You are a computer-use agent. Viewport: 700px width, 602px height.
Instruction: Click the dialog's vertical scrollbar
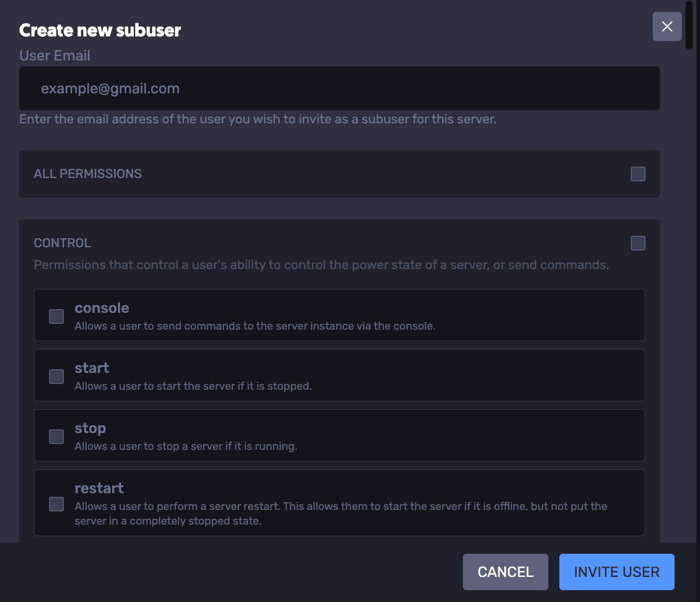[x=689, y=25]
